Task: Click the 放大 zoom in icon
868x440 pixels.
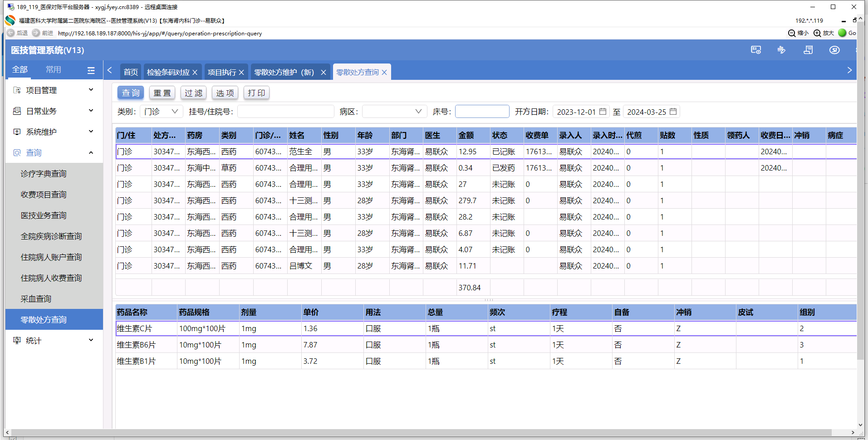Action: (x=817, y=33)
